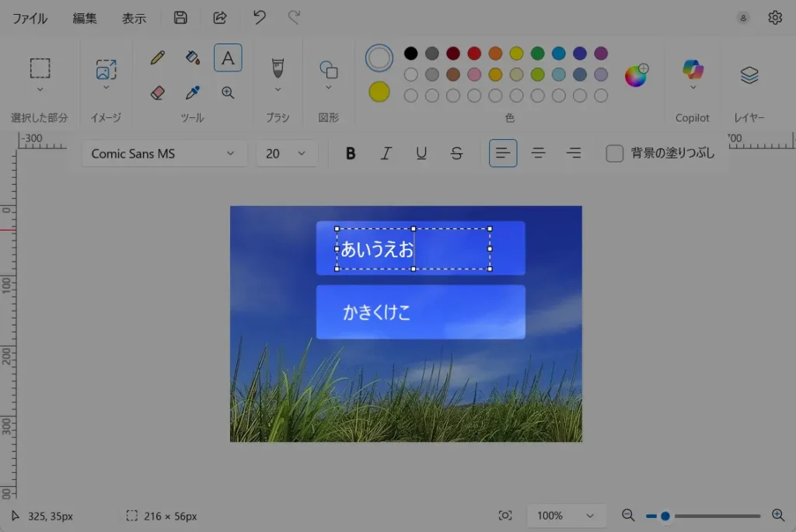The height and width of the screenshot is (532, 796).
Task: Pick the black color swatch
Action: (x=410, y=54)
